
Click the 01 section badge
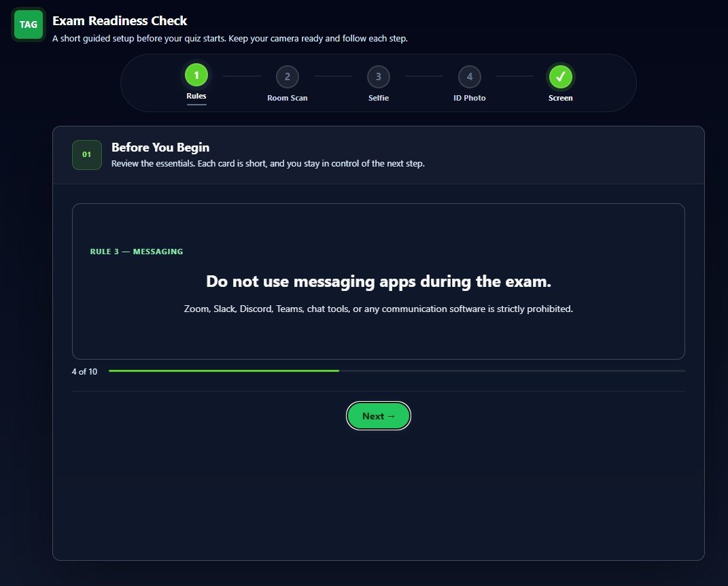click(x=87, y=154)
